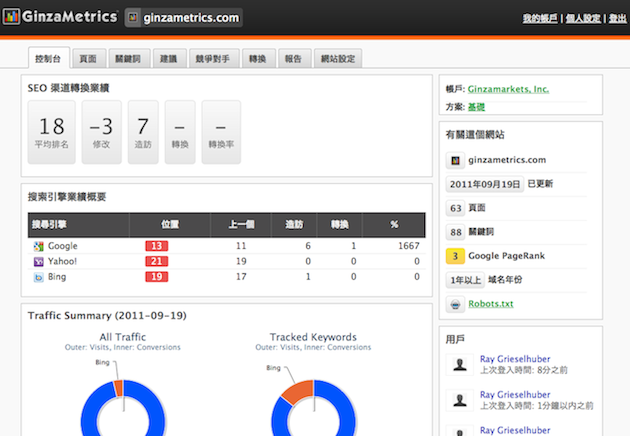Screen dimensions: 630x436
Task: Click the Yahoo! row name text
Action: coord(62,261)
